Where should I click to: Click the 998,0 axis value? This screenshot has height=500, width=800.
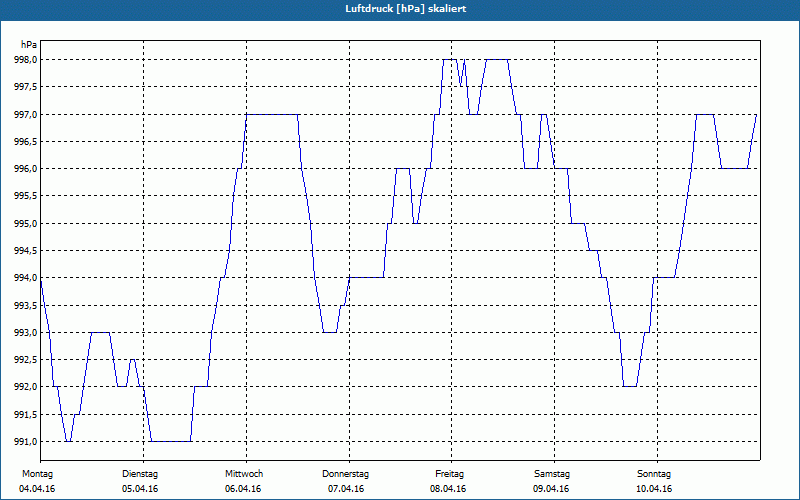click(25, 60)
